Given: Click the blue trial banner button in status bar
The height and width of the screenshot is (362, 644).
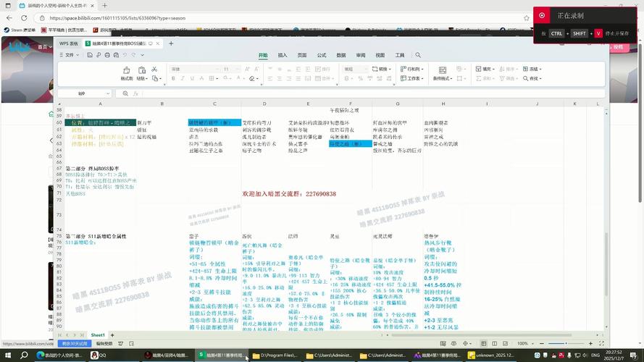Looking at the screenshot, I should pyautogui.click(x=75, y=343).
